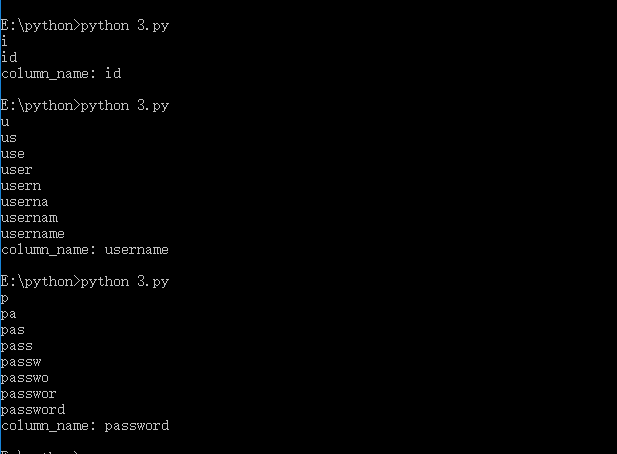Click the third "python 3.py" command line
This screenshot has height=454, width=617.
coord(85,281)
